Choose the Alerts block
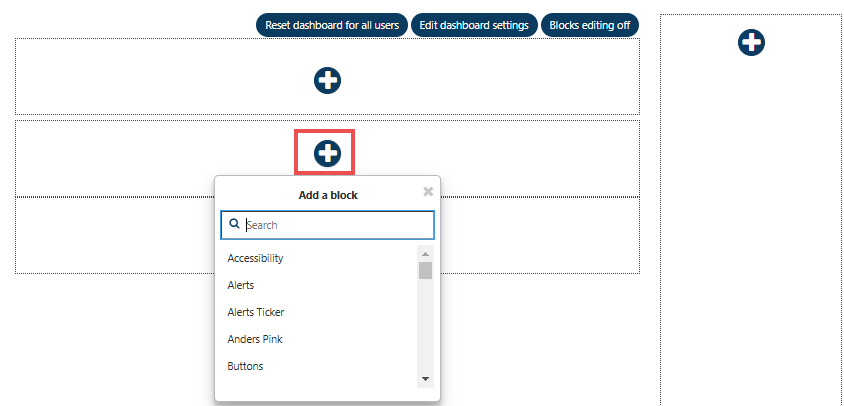Image resolution: width=844 pixels, height=406 pixels. pos(240,285)
